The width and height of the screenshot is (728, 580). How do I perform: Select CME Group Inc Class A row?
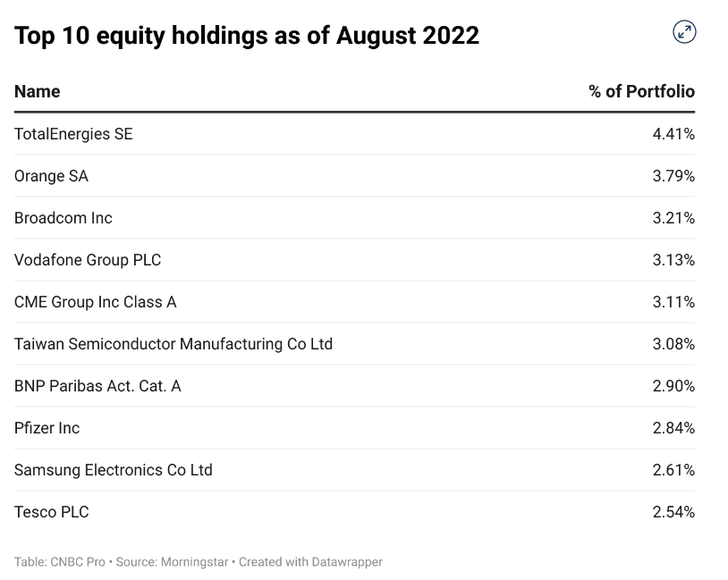coord(95,302)
